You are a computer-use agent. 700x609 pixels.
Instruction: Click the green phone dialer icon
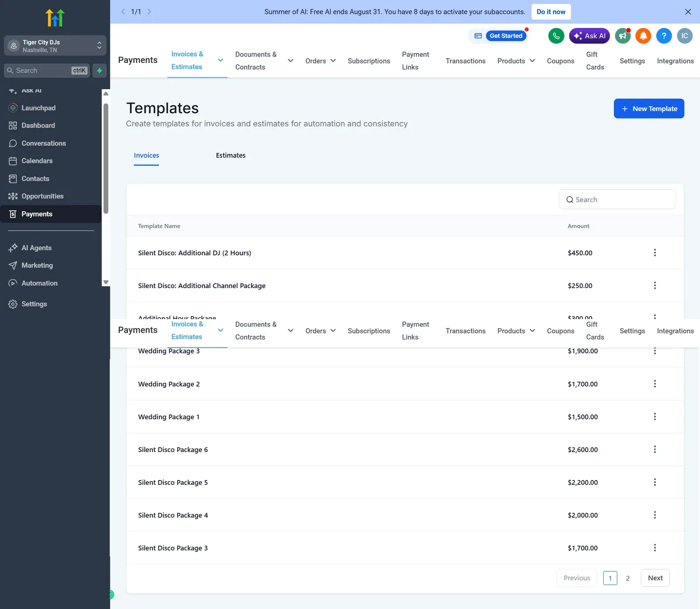[556, 36]
